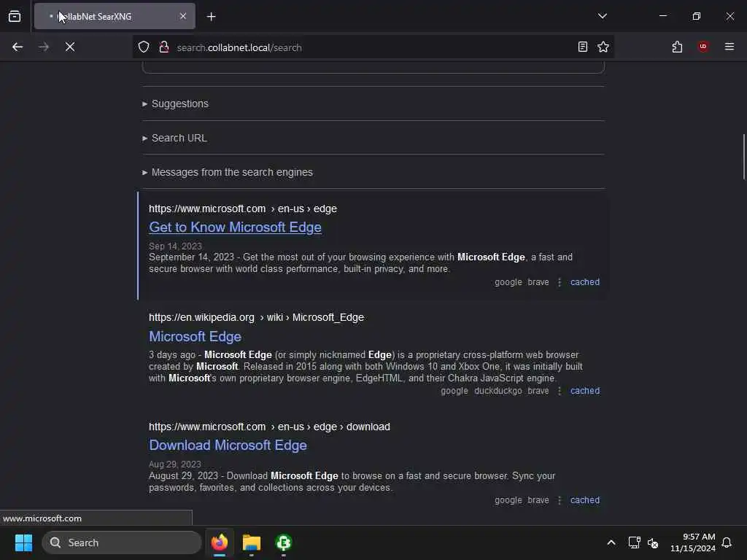The image size is (747, 560).
Task: Close the CollabNet SearXNG tab
Action: click(x=183, y=16)
